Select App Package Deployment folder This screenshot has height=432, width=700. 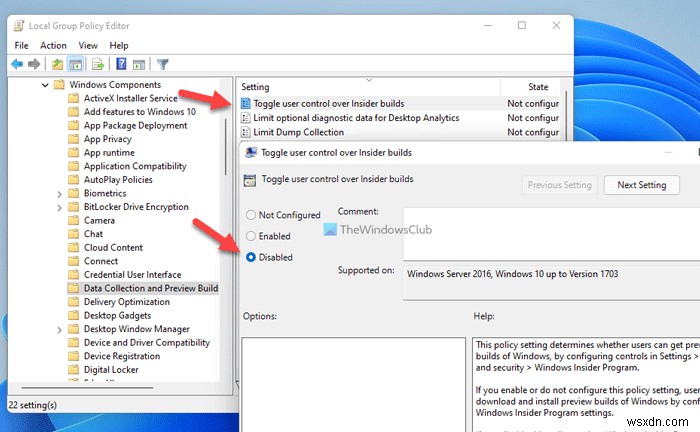click(x=135, y=125)
